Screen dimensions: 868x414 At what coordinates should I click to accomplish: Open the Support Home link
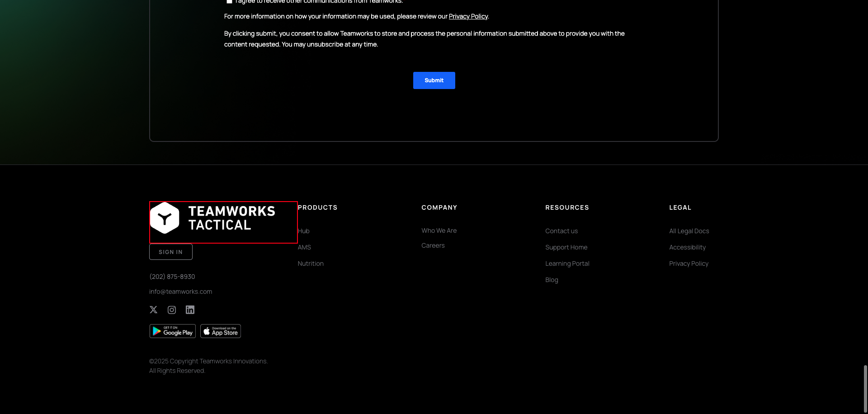click(566, 247)
